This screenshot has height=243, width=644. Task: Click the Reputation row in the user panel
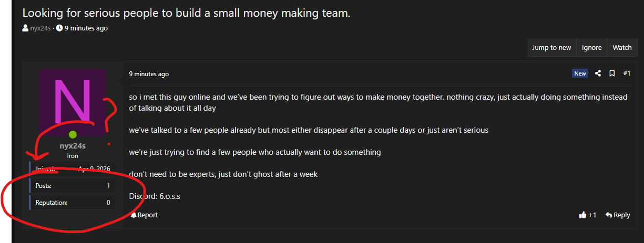[x=73, y=202]
